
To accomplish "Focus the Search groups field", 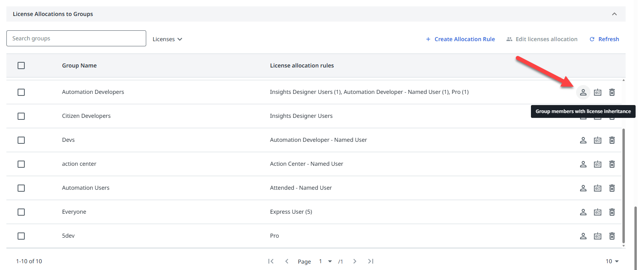I will (x=76, y=38).
